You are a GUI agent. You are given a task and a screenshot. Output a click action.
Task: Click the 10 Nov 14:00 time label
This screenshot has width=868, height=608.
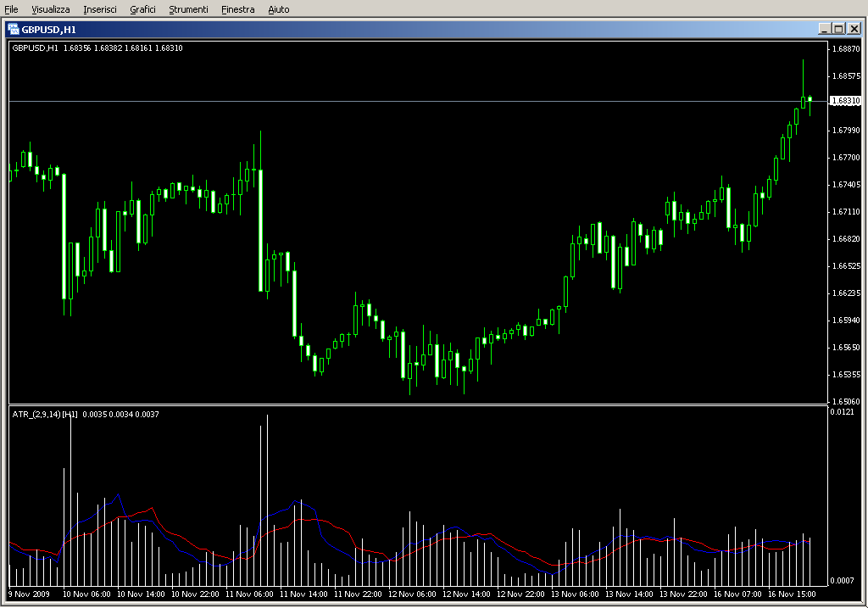(141, 594)
